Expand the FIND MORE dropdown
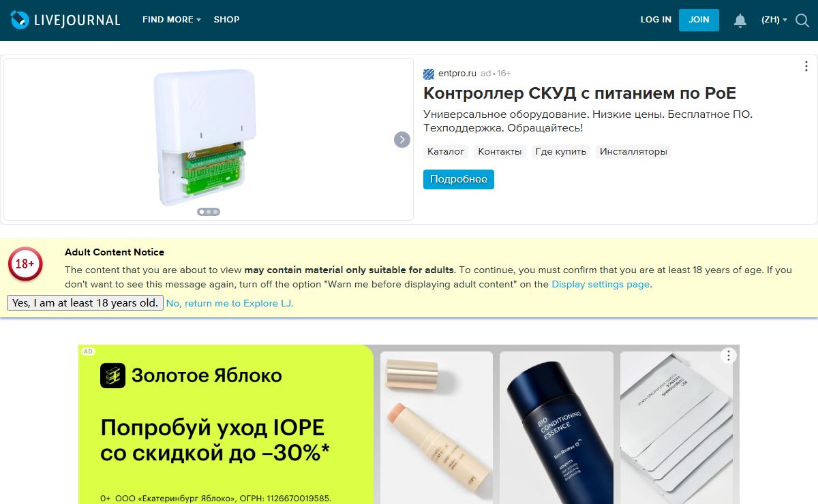 [171, 20]
